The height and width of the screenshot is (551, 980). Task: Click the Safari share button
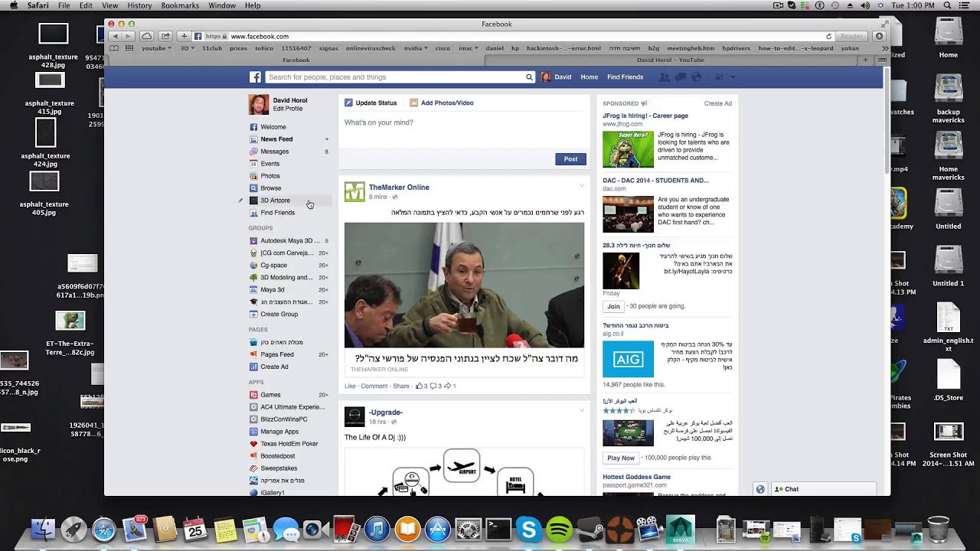pos(164,36)
